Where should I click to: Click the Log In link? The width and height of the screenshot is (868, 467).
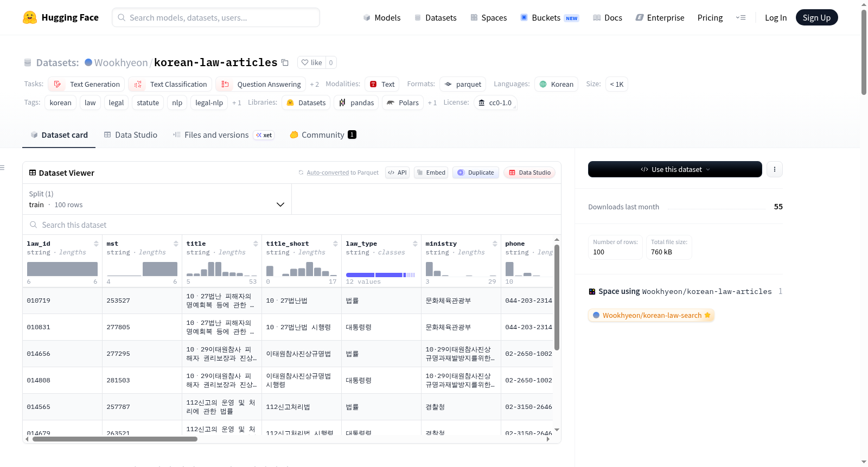click(776, 17)
